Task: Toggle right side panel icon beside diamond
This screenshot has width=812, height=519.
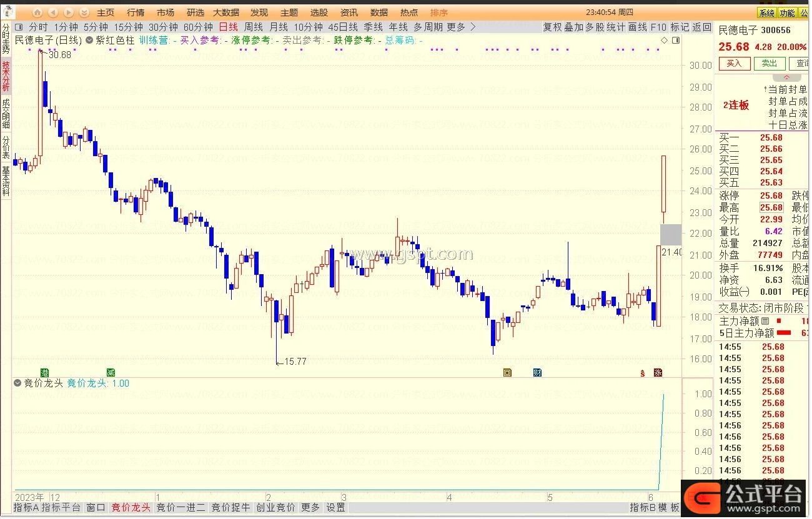Action: click(x=675, y=40)
